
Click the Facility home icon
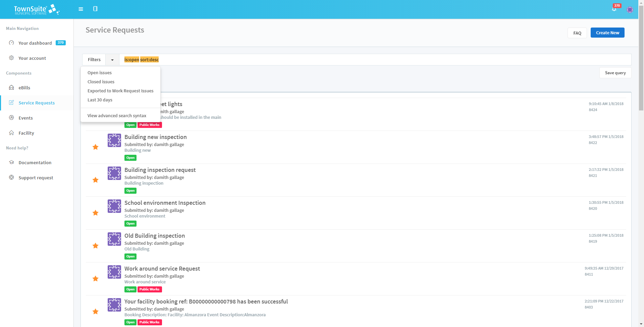(11, 133)
